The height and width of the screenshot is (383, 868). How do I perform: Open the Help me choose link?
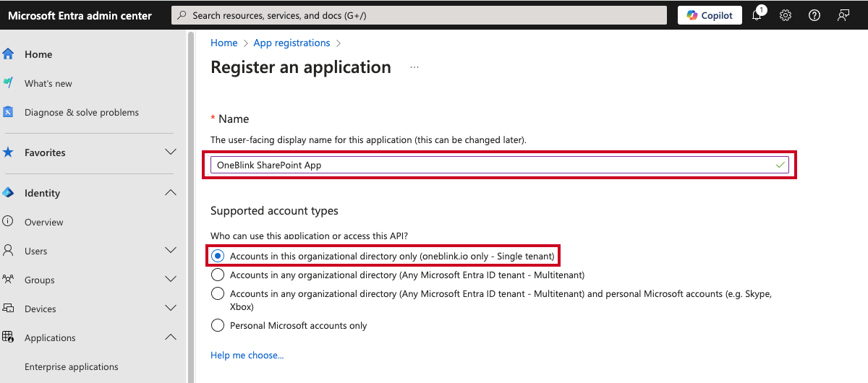coord(247,355)
